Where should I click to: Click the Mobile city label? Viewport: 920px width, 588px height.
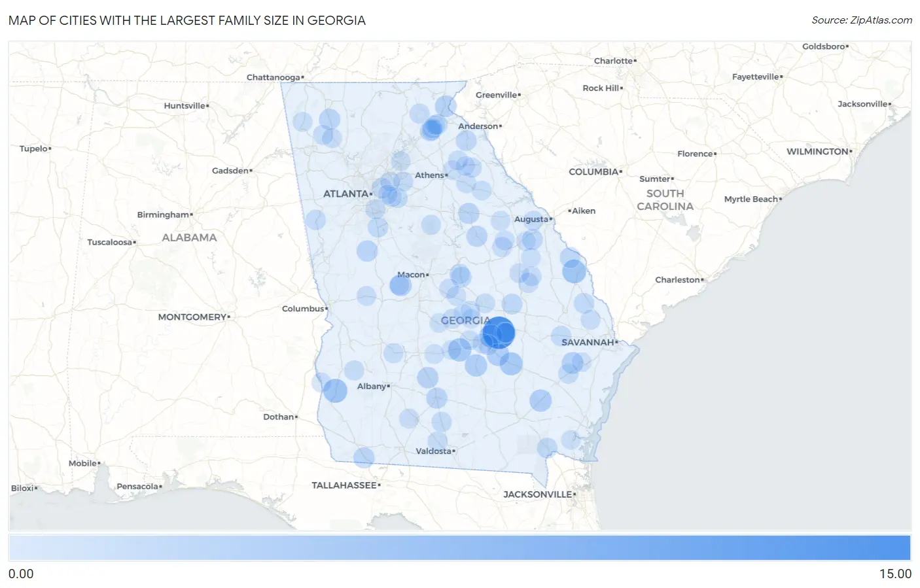pos(83,463)
